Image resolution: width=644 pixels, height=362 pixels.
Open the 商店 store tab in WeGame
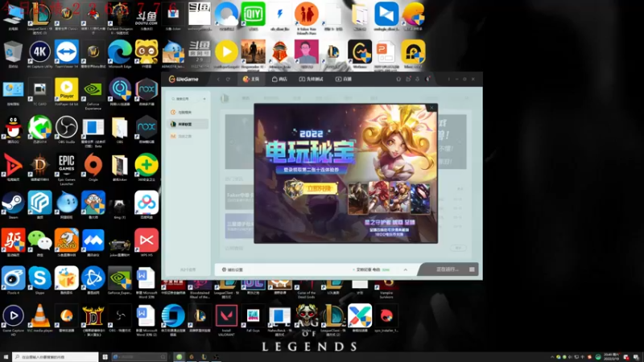[279, 79]
